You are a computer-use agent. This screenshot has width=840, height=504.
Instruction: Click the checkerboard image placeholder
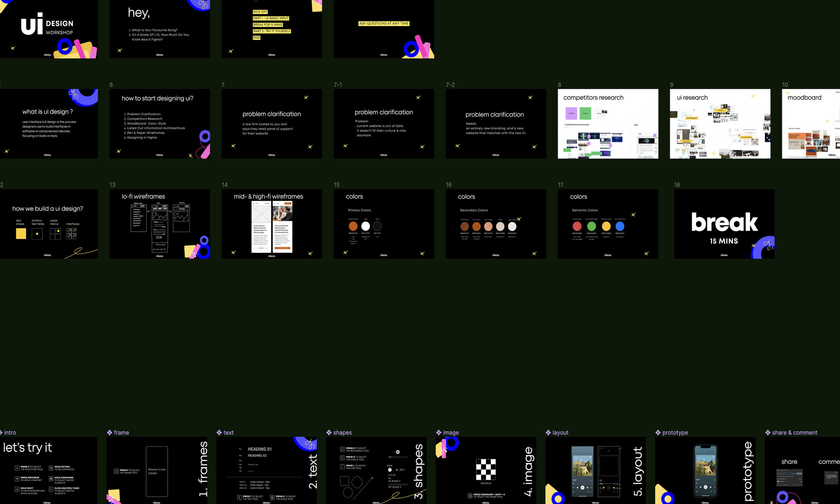pyautogui.click(x=486, y=469)
